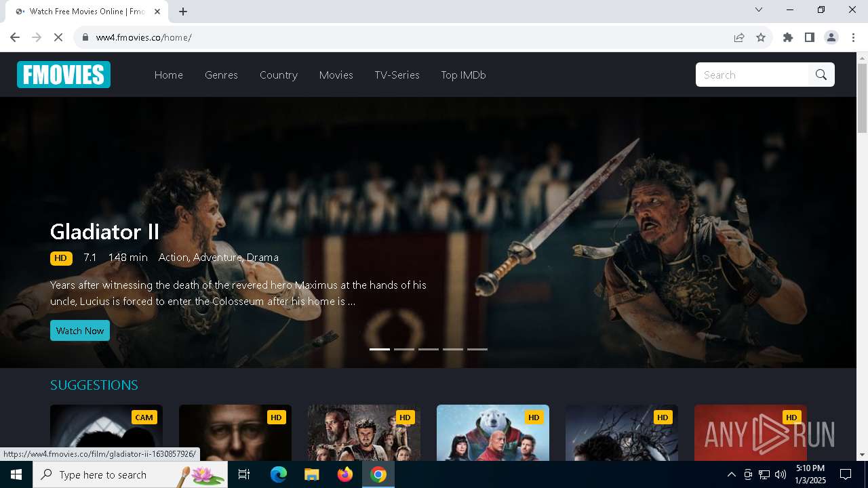Select fourth carousel slide indicator
Image resolution: width=868 pixels, height=488 pixels.
[x=453, y=349]
